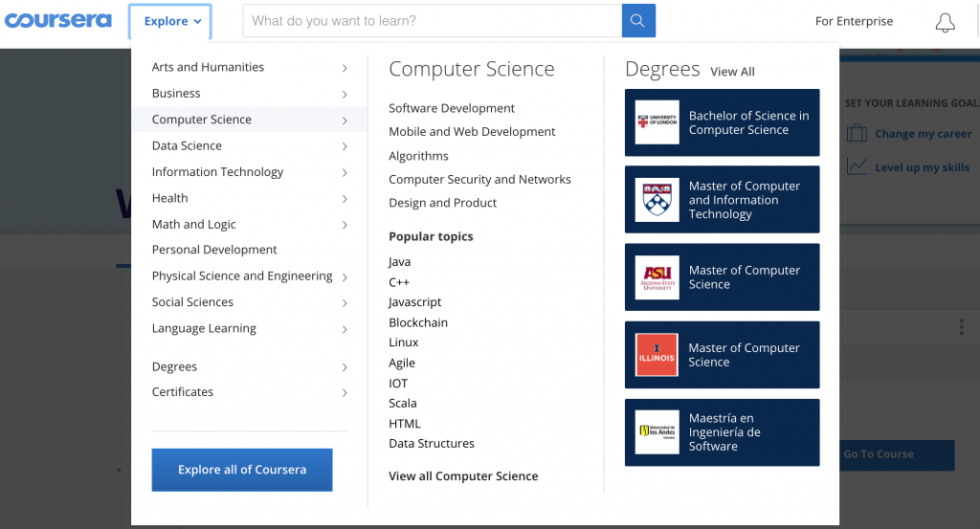This screenshot has height=529, width=980.
Task: Open the For Enterprise link
Action: pyautogui.click(x=854, y=21)
